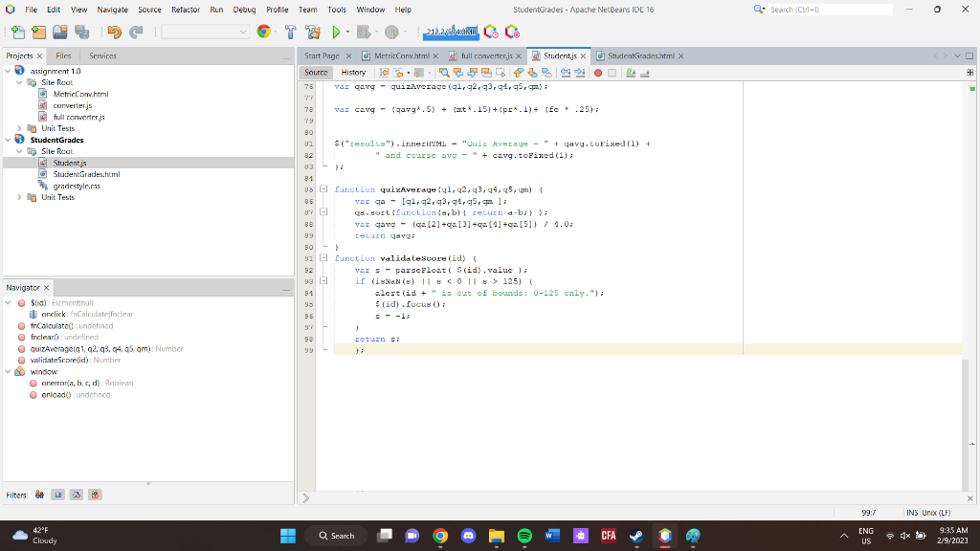
Task: Click the Chrome browser icon in toolbar
Action: tap(263, 32)
